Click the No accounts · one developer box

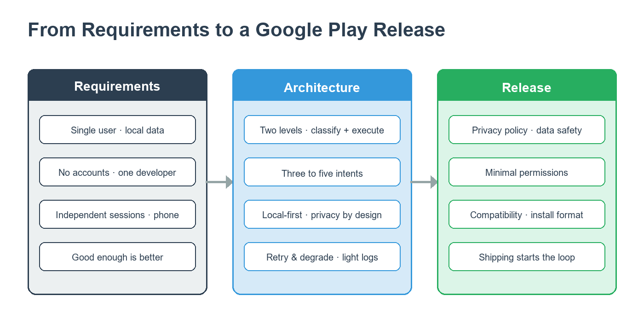coord(117,172)
